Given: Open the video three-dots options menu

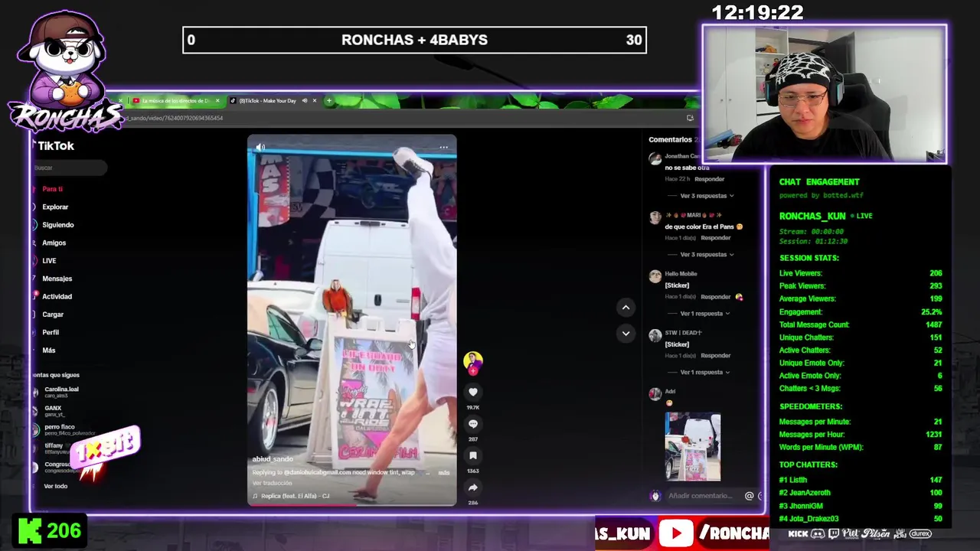Looking at the screenshot, I should pyautogui.click(x=443, y=147).
